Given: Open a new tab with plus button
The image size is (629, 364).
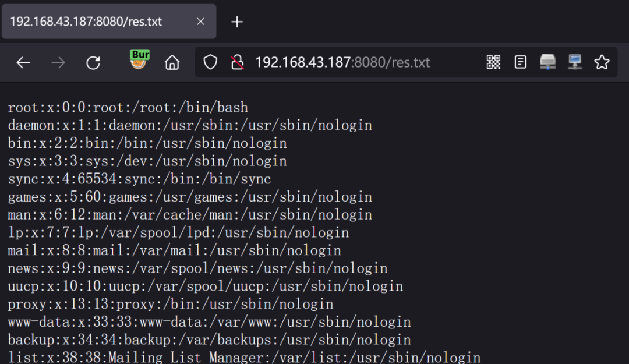Looking at the screenshot, I should [x=237, y=22].
